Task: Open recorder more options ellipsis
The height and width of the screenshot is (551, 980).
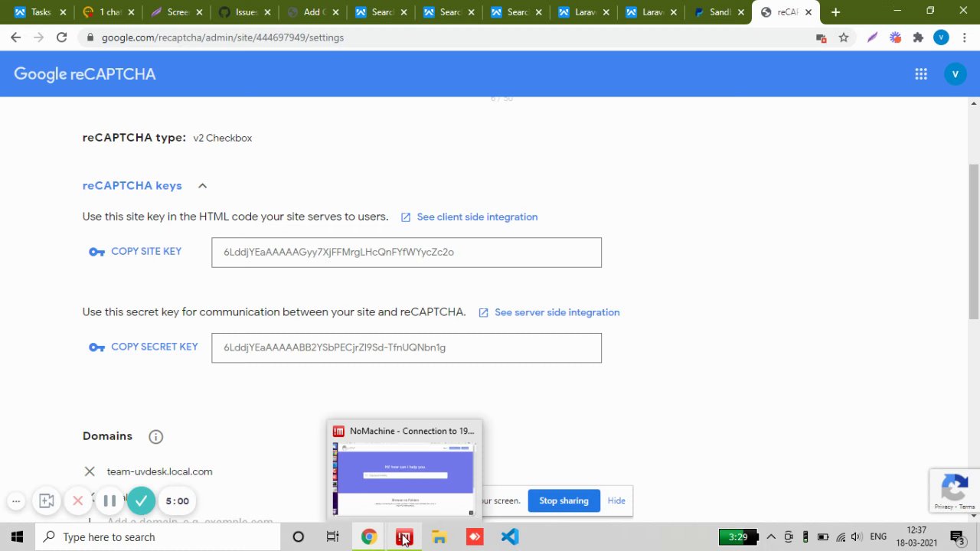Action: (x=16, y=501)
